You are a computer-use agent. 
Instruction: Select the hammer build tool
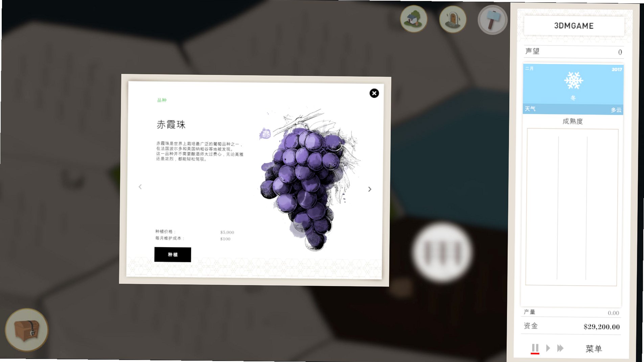(492, 20)
